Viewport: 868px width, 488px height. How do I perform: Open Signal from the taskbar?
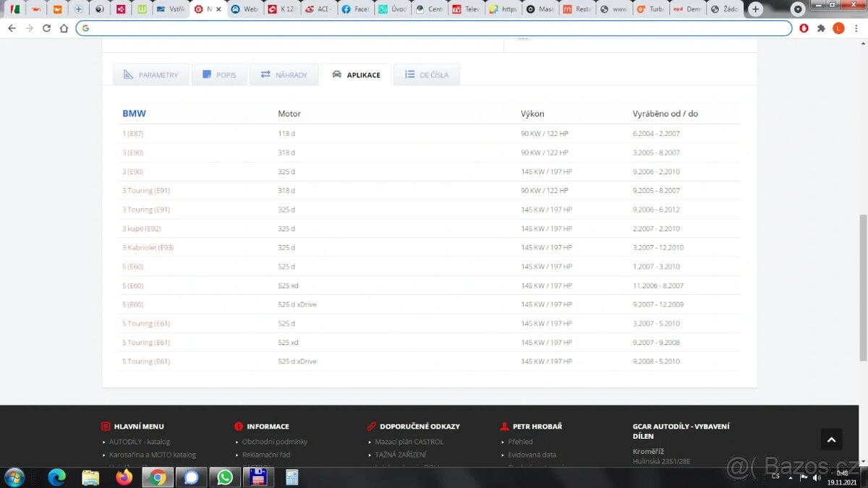(x=192, y=477)
